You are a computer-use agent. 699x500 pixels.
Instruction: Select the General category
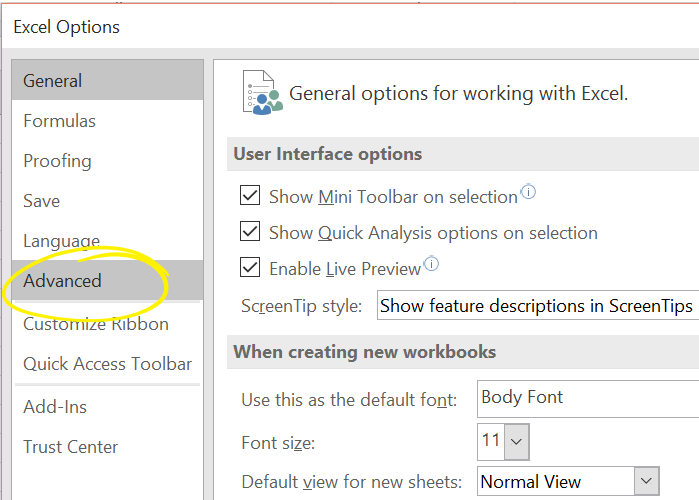53,81
